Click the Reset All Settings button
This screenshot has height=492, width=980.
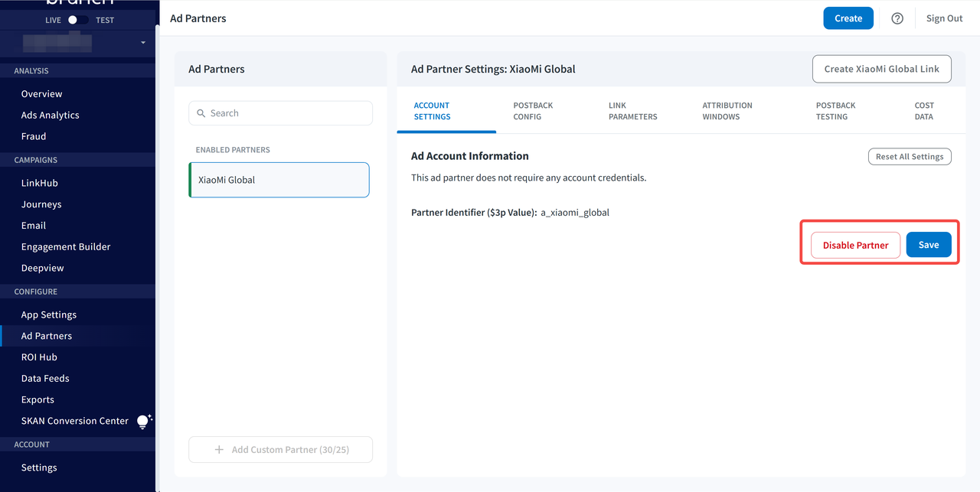click(x=909, y=157)
